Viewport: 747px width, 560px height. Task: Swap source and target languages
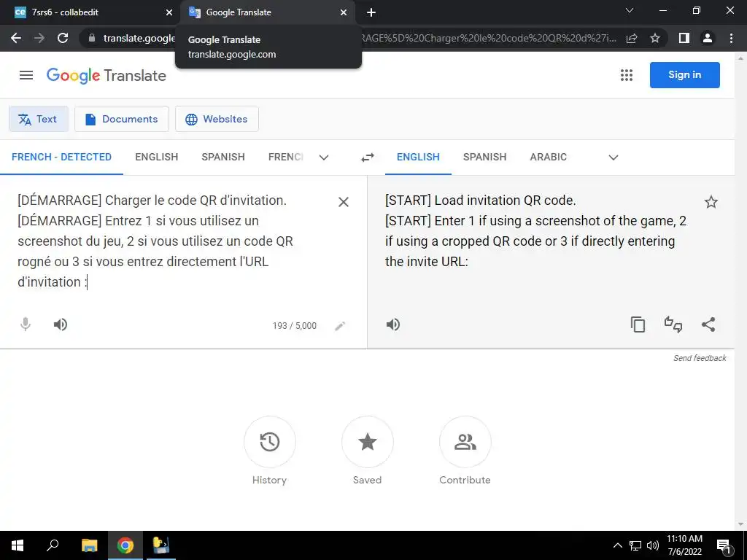point(368,157)
